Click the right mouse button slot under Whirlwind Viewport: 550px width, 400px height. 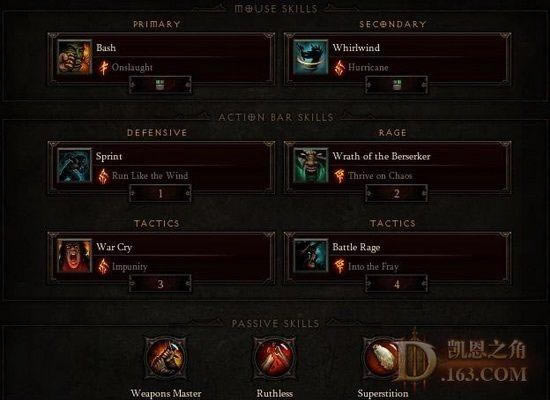click(396, 85)
